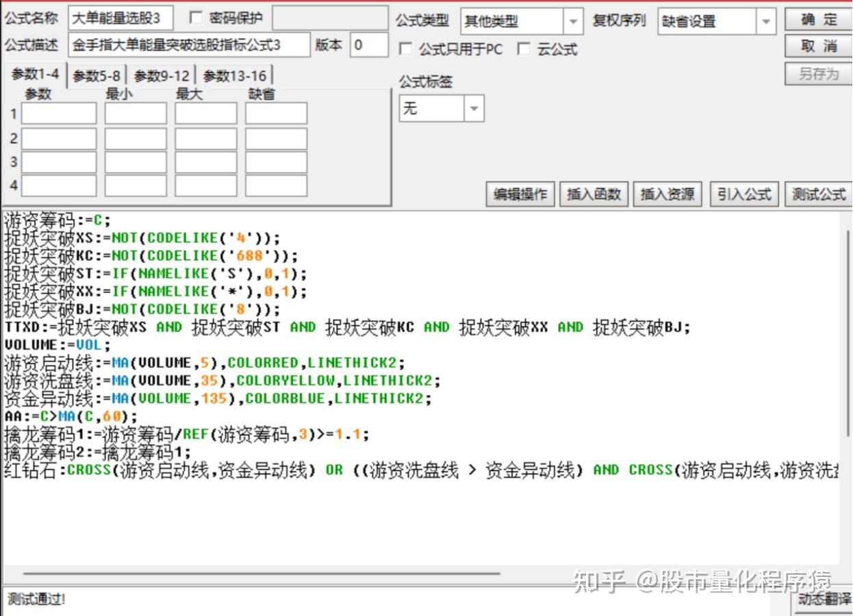
Task: Enable 公式只用于PC checkbox
Action: click(405, 49)
